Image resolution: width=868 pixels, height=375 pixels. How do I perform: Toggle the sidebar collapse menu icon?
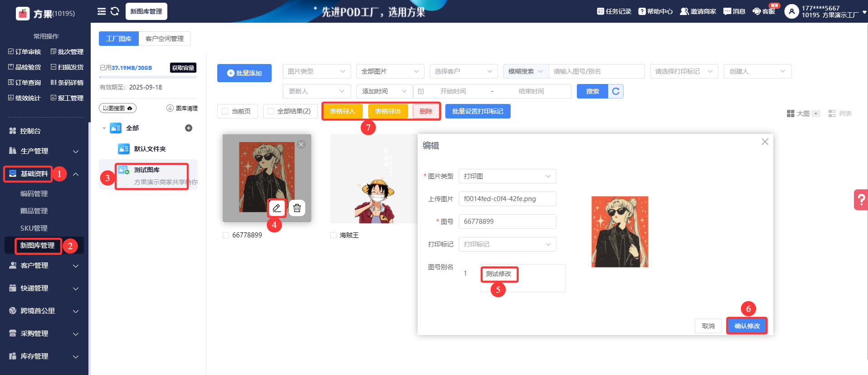[102, 11]
